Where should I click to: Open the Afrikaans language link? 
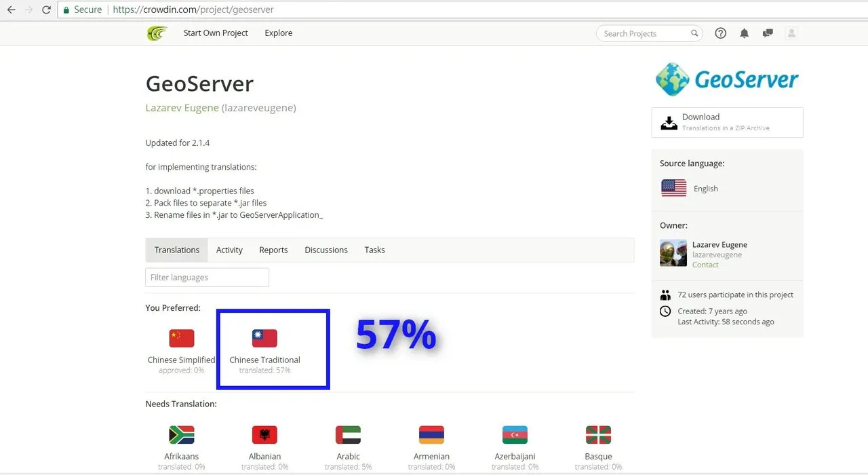[x=181, y=457]
